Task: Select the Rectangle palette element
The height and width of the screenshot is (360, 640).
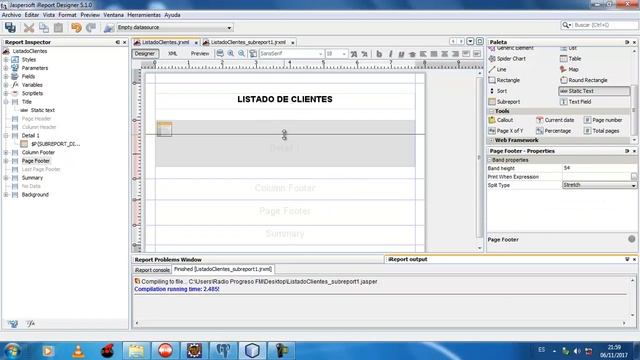Action: [504, 80]
